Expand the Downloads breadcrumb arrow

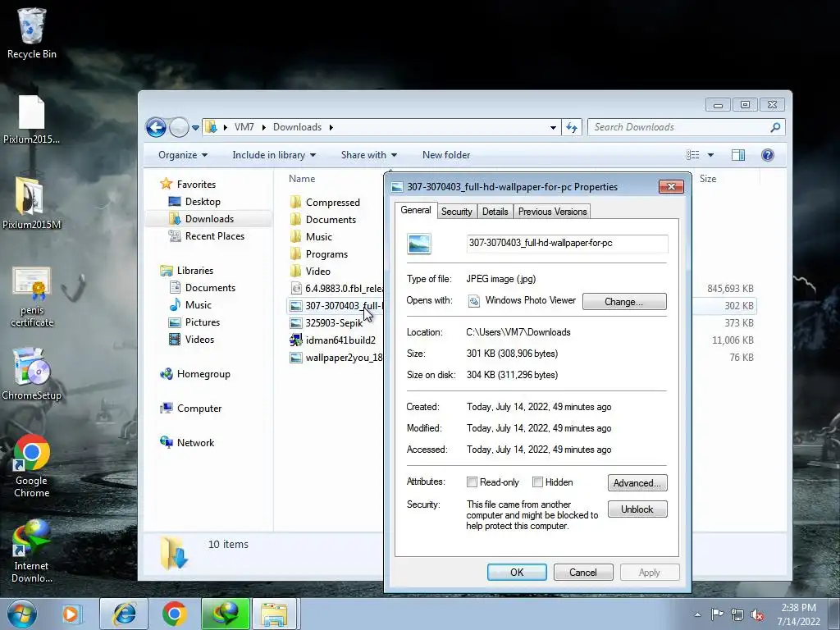331,127
